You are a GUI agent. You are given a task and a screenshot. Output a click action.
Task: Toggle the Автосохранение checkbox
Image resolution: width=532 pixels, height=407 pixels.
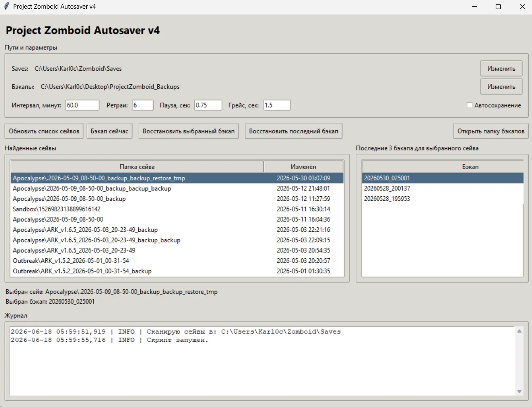tap(469, 105)
